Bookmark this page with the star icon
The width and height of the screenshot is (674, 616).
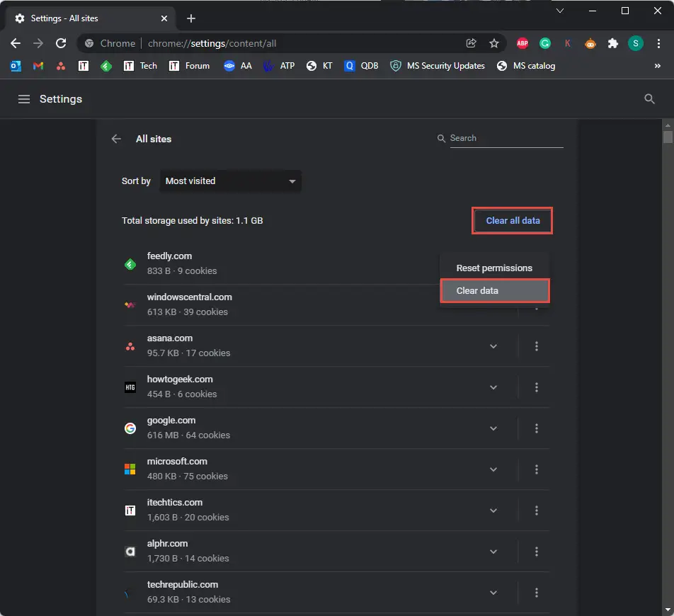pyautogui.click(x=494, y=43)
